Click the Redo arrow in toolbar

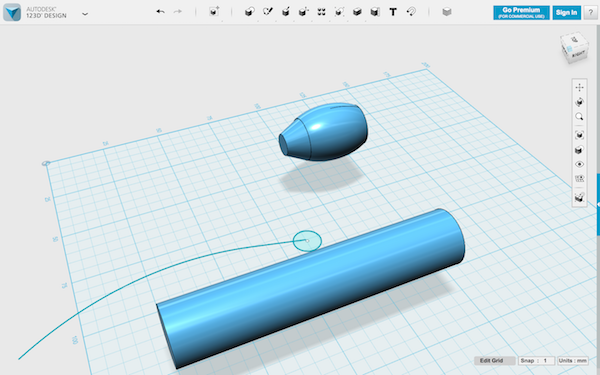coord(178,12)
